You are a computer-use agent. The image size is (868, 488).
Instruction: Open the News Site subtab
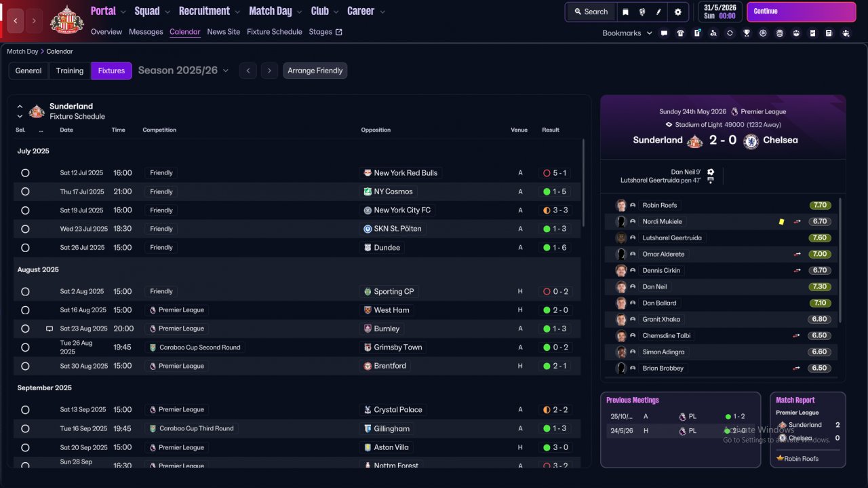click(x=224, y=32)
